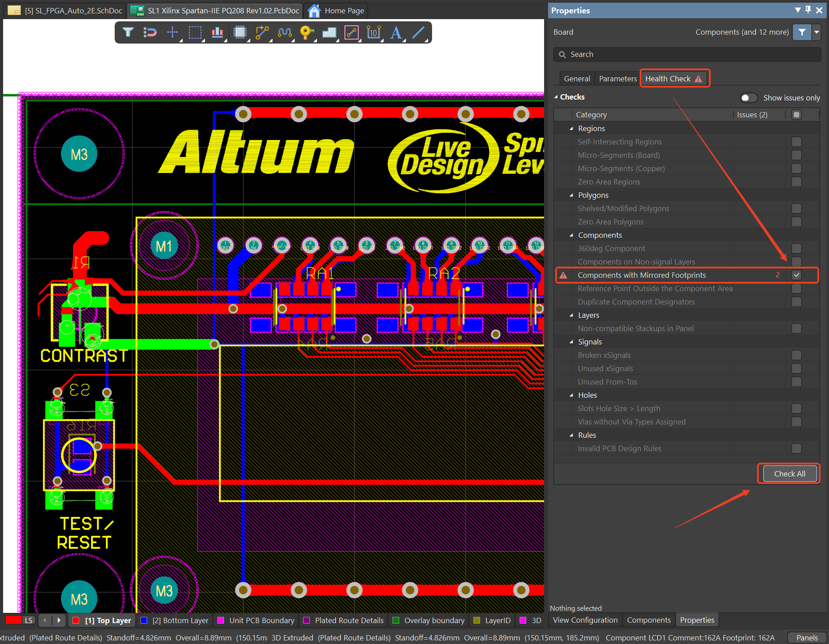The image size is (829, 644).
Task: Click the Search field in Properties panel
Action: [687, 54]
